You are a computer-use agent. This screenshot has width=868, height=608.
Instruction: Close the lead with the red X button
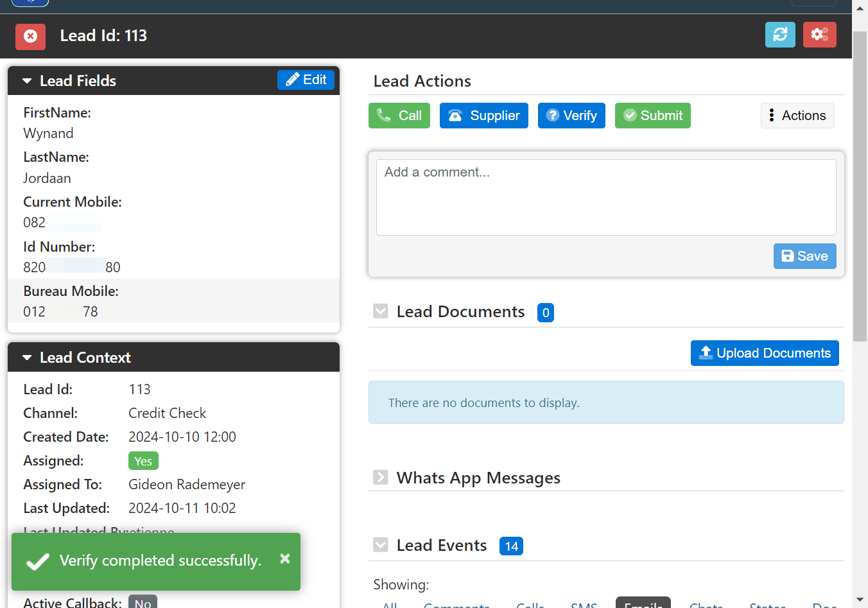point(30,36)
